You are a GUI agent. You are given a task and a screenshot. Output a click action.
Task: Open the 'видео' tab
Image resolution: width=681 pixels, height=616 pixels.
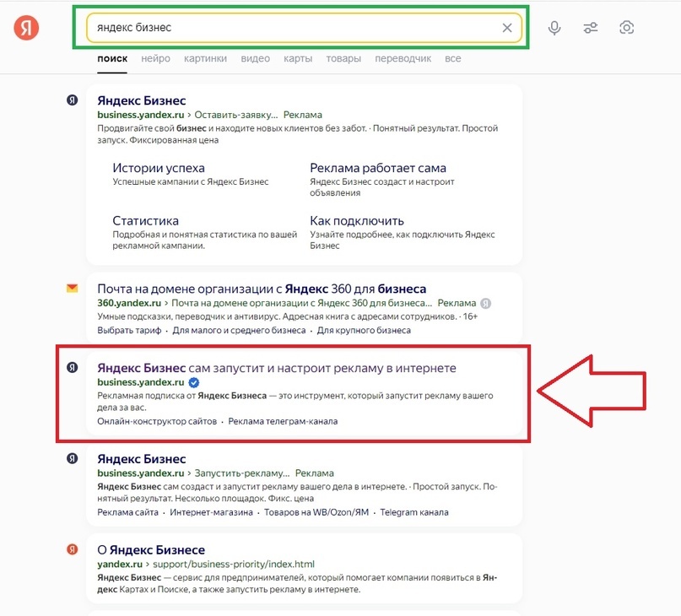point(256,58)
